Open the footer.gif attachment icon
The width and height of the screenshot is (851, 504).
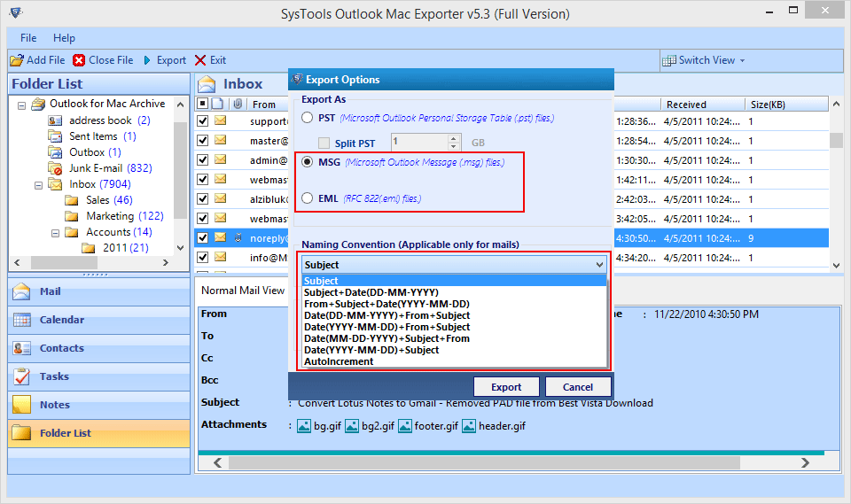point(405,426)
